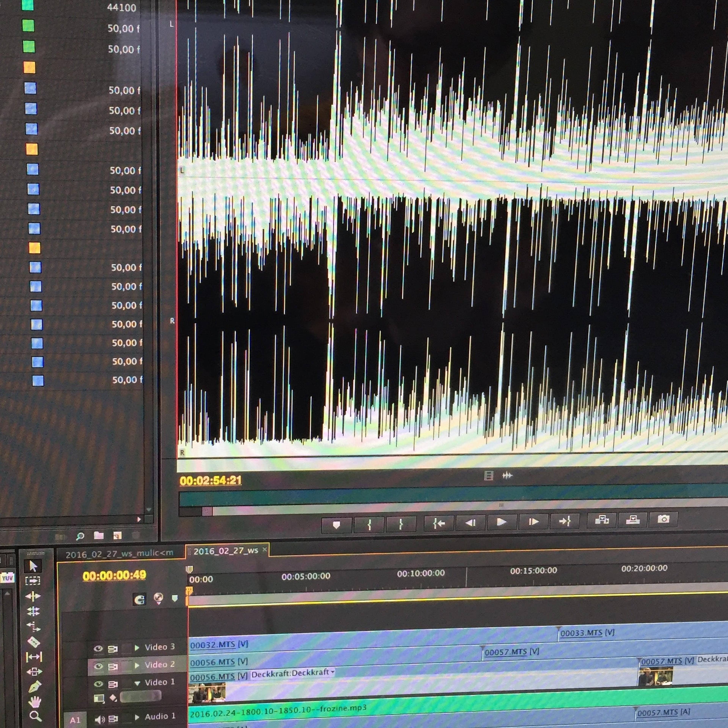
Task: Expand the Video 2 track
Action: pos(137,665)
